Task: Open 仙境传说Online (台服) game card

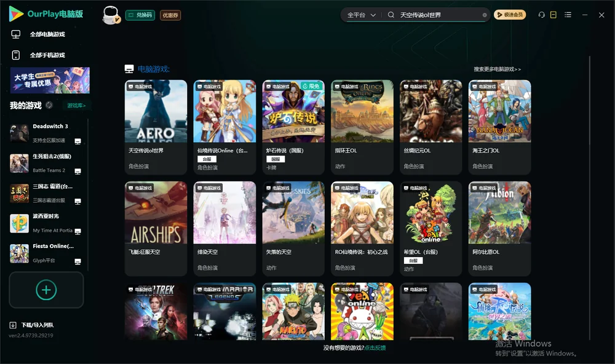Action: point(224,127)
